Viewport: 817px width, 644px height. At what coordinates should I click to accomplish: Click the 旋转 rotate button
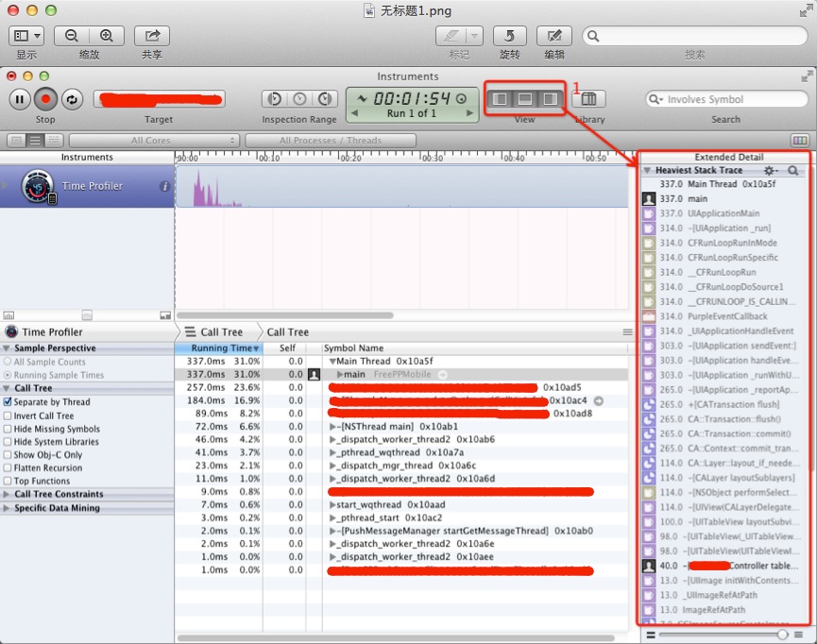pos(510,36)
